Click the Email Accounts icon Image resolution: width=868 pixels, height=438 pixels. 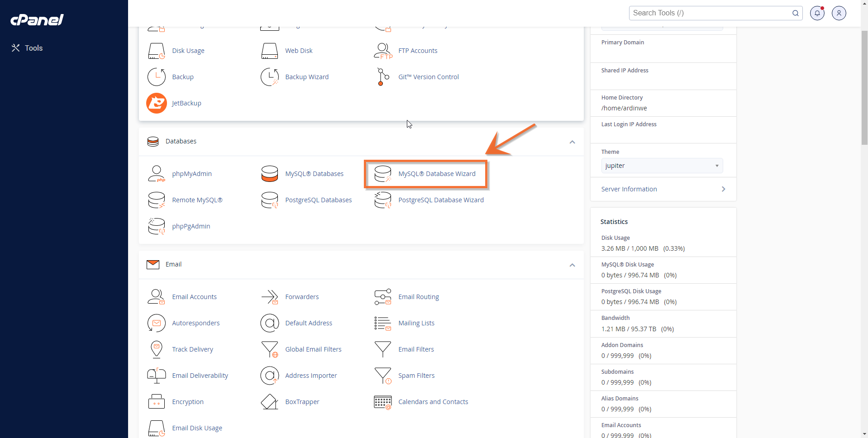[157, 297]
